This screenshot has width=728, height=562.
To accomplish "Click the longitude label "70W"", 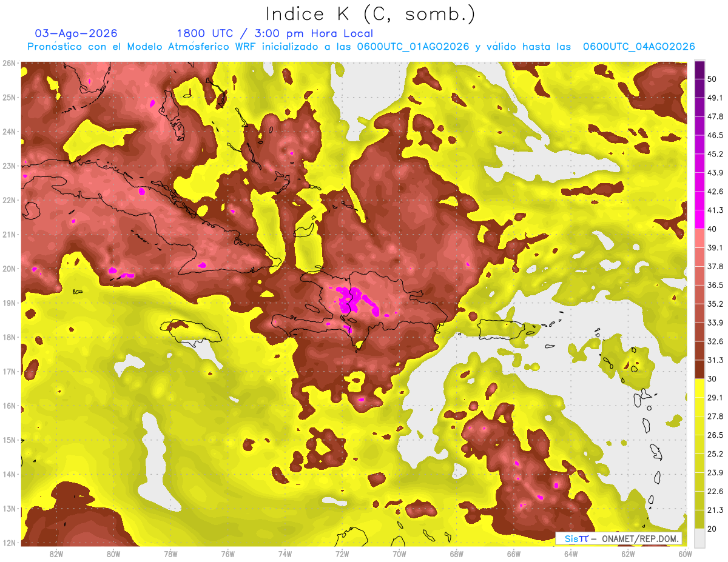I will click(x=399, y=554).
